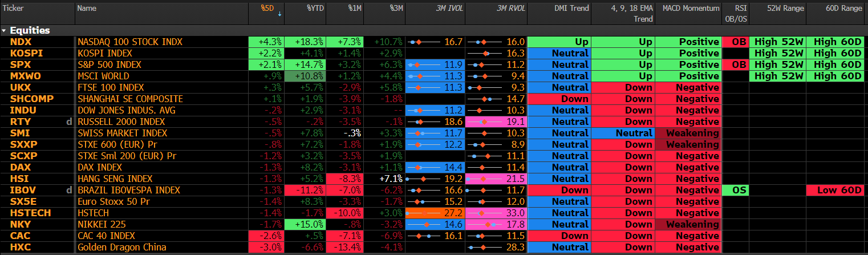Viewport: 868px width, 255px height.
Task: Click NDX Up DMI Trend cell
Action: pos(559,42)
